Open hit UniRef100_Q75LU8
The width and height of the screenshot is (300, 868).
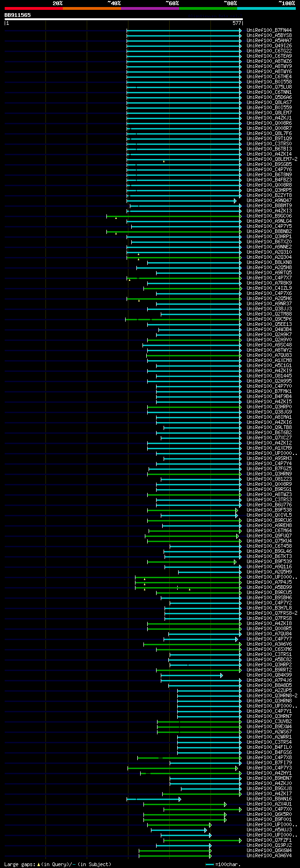coord(269,87)
